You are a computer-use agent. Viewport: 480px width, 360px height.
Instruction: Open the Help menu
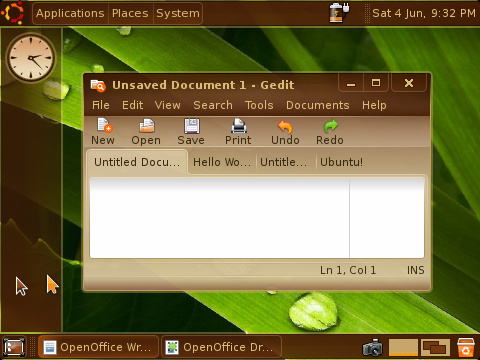pyautogui.click(x=374, y=105)
